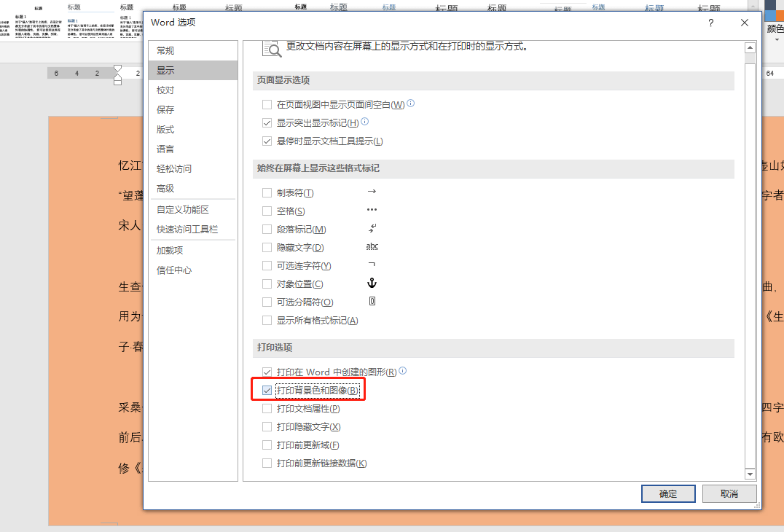This screenshot has height=532, width=784.
Task: Disable the 显示突出显示标记 option
Action: coord(267,122)
